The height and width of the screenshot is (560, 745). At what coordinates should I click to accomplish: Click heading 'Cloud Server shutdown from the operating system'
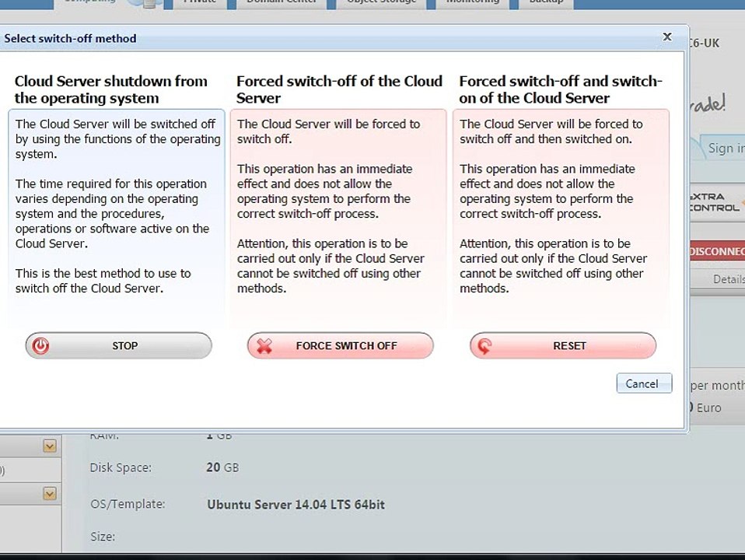[x=110, y=89]
